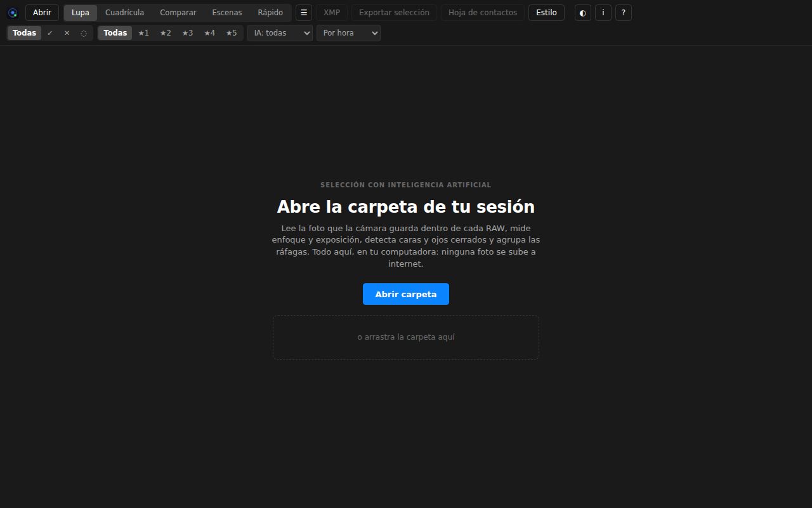The image size is (812, 508).
Task: Open the help question mark button
Action: point(624,13)
